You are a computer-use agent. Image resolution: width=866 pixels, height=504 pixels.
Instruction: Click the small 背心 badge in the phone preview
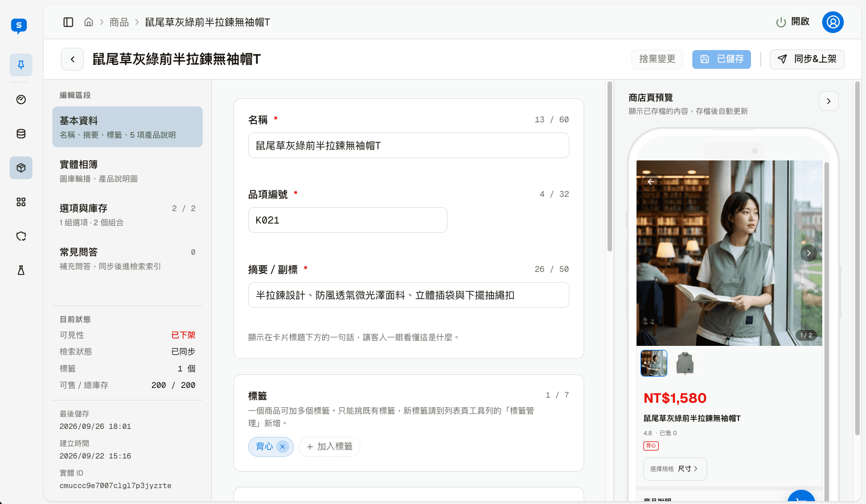click(x=651, y=446)
